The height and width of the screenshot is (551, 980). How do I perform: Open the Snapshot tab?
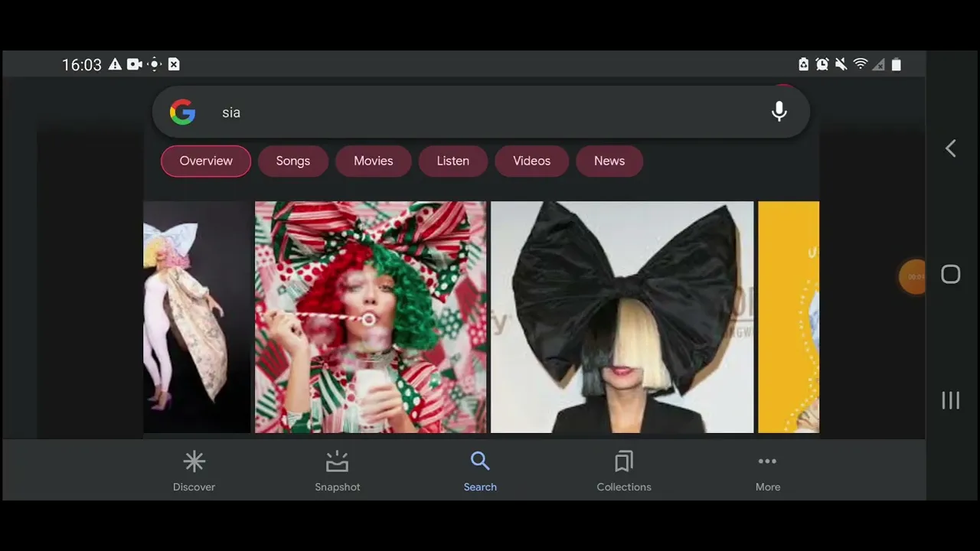coord(337,471)
